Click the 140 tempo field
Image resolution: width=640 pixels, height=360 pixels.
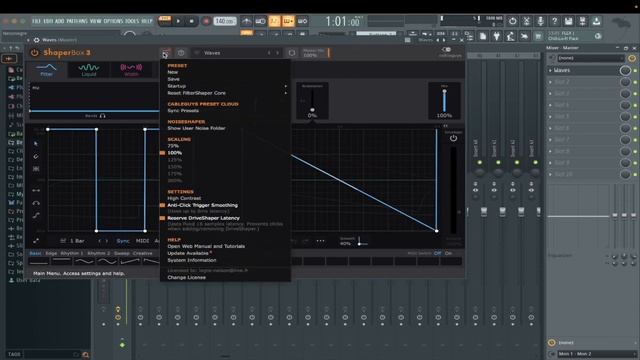225,21
